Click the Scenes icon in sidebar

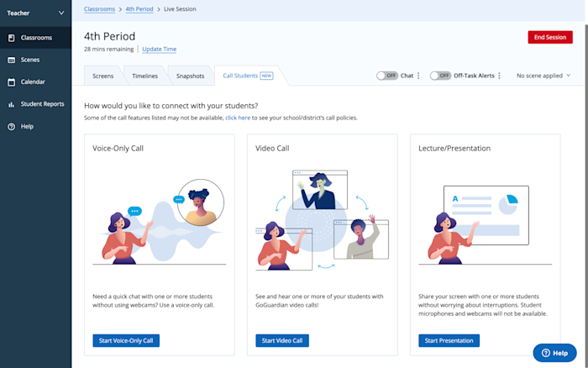point(11,60)
